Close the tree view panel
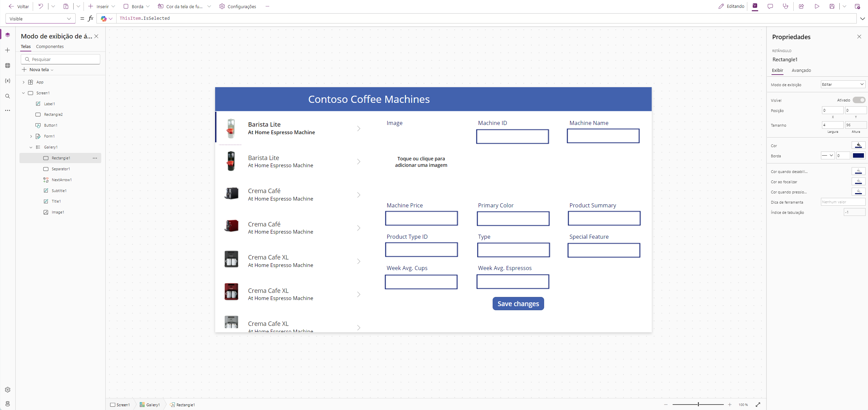The image size is (868, 410). (96, 36)
